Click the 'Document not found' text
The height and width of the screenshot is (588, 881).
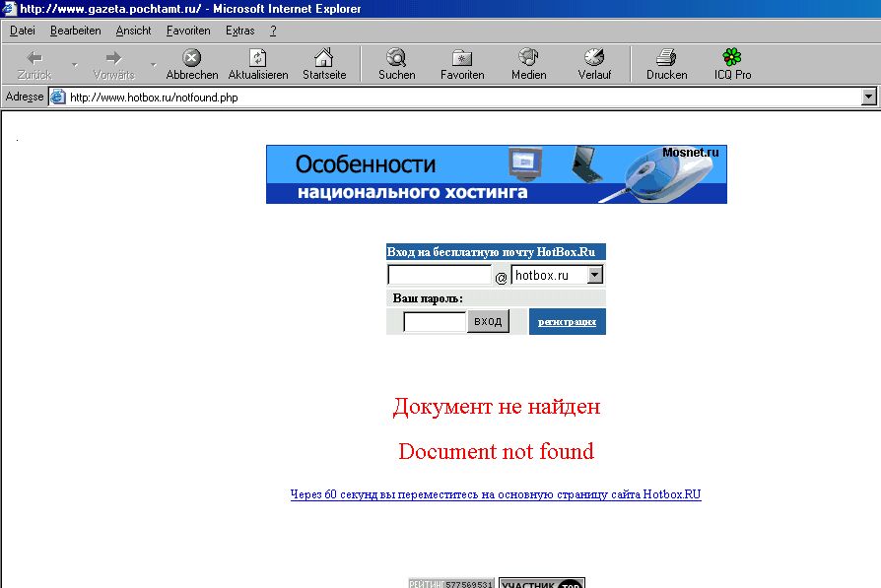pos(496,451)
